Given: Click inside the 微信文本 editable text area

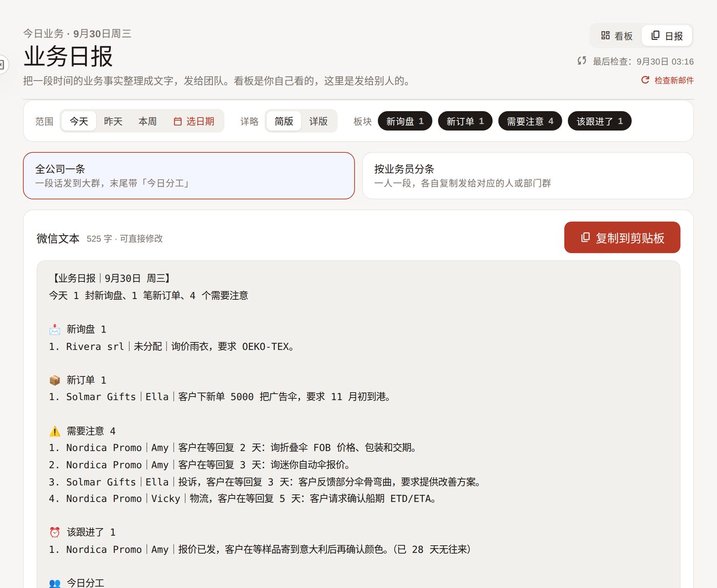Looking at the screenshot, I should pos(358,425).
